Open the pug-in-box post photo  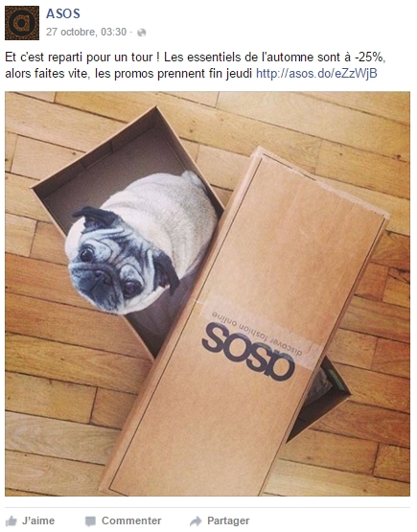tap(207, 294)
